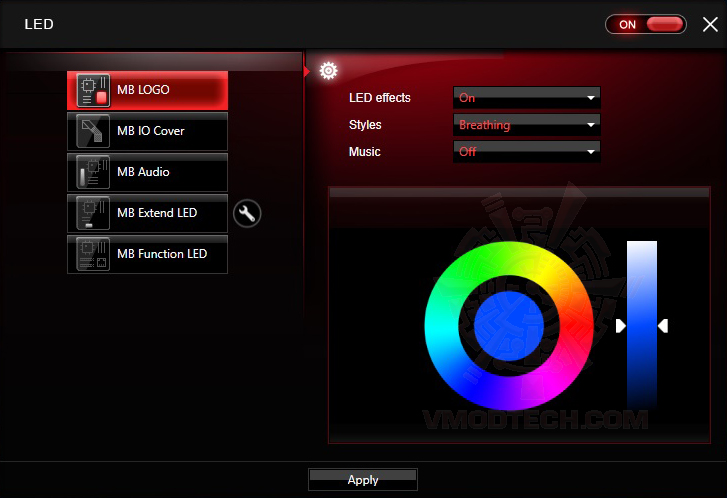Screen dimensions: 727x498
Task: Click the Styles label
Action: [x=365, y=125]
